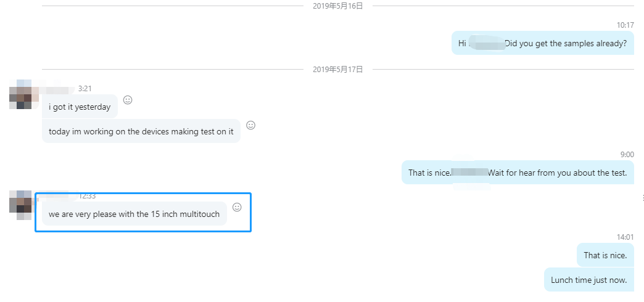Viewport: 644px width, 302px height.
Task: Click the 14:01 timestamp
Action: (x=625, y=237)
